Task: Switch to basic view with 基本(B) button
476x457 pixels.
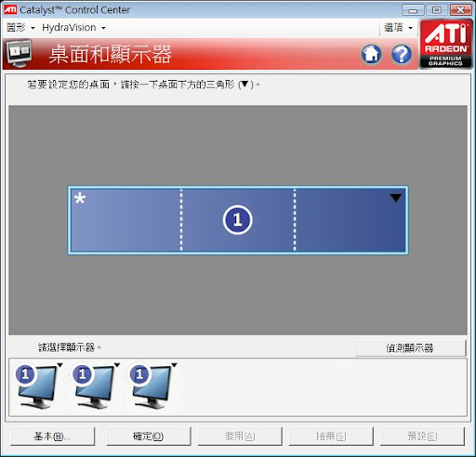Action: (52, 437)
